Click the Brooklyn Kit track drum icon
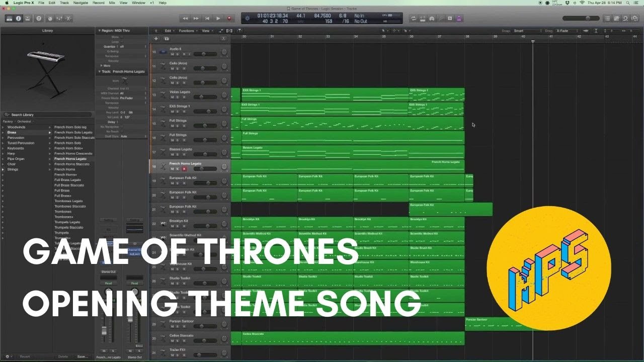644x362 pixels. pyautogui.click(x=163, y=224)
